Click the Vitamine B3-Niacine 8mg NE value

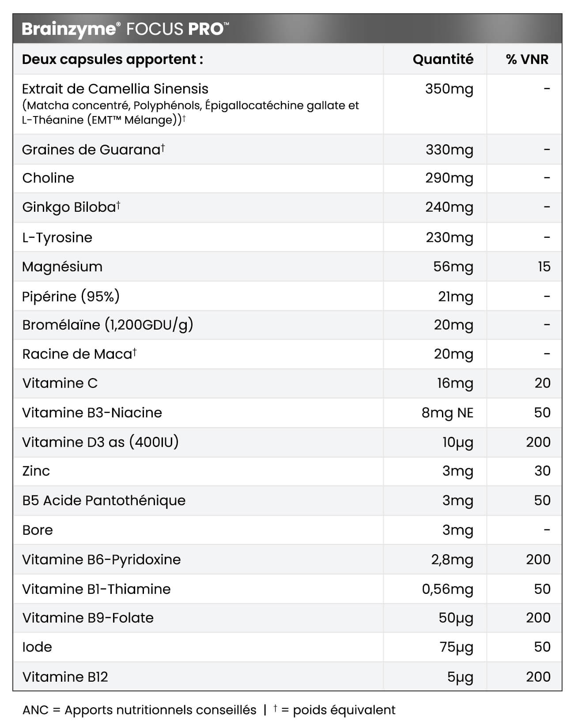click(447, 413)
